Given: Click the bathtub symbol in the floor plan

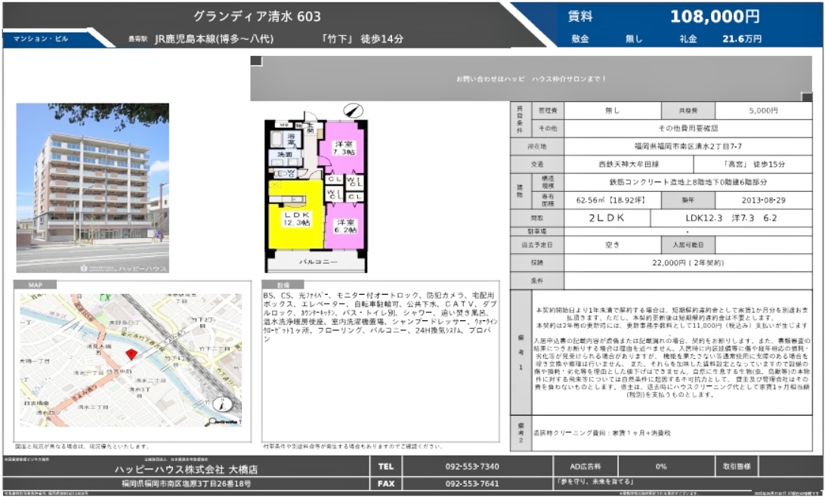Looking at the screenshot, I should (x=277, y=140).
